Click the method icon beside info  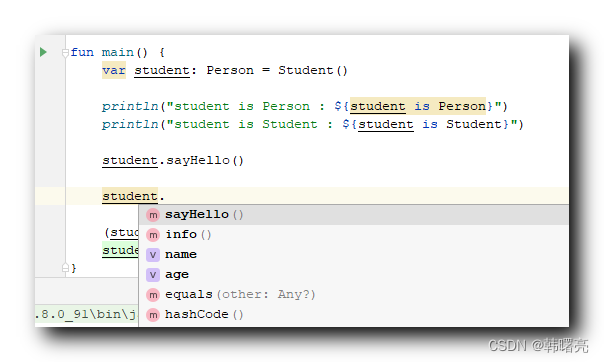pos(153,235)
